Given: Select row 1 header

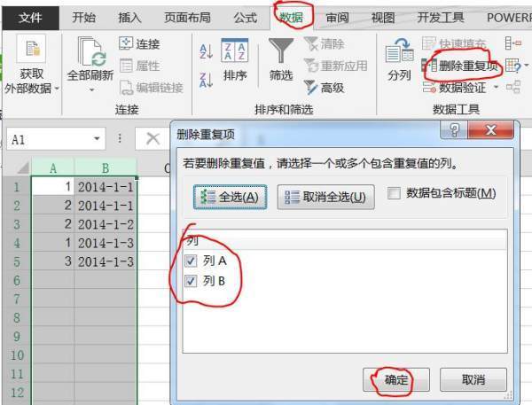Looking at the screenshot, I should click(17, 187).
